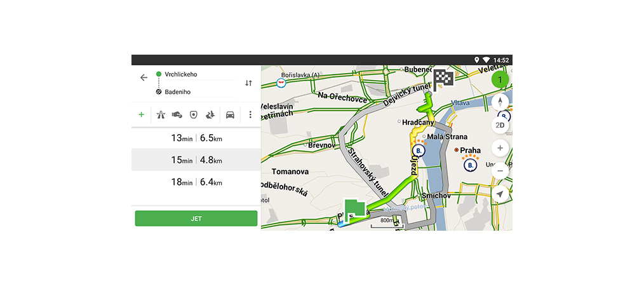This screenshot has height=286, width=644.
Task: Zoom out on the map
Action: point(500,170)
